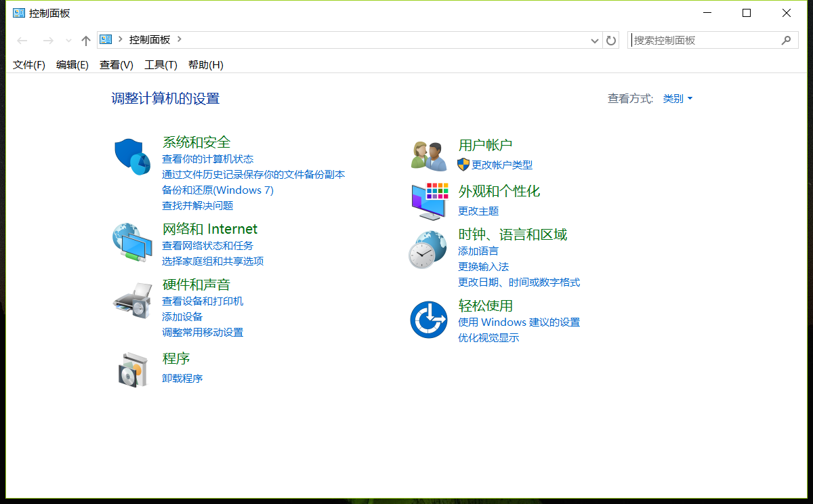Click 调整常用移动设置 link
The width and height of the screenshot is (813, 504).
tap(203, 333)
